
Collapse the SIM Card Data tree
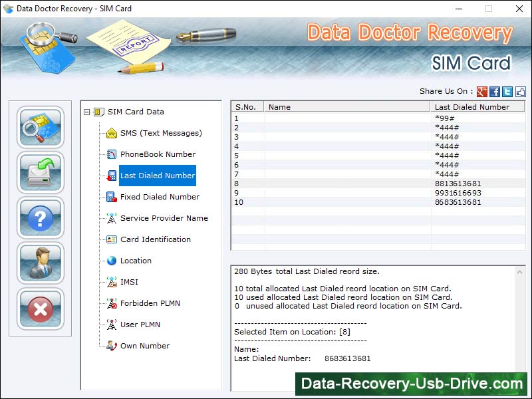pos(88,112)
